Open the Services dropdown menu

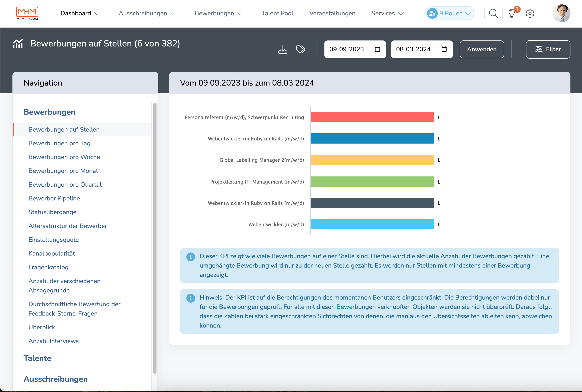[x=387, y=14]
